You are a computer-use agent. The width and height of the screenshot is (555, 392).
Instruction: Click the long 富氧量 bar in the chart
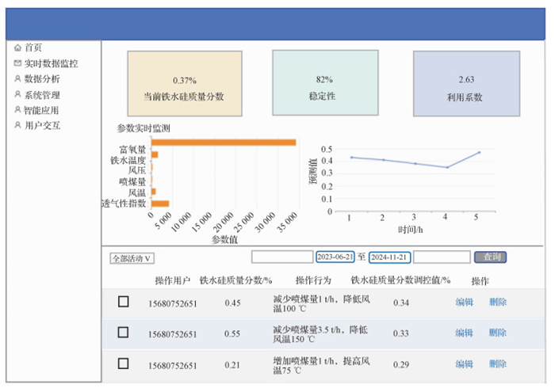click(224, 143)
